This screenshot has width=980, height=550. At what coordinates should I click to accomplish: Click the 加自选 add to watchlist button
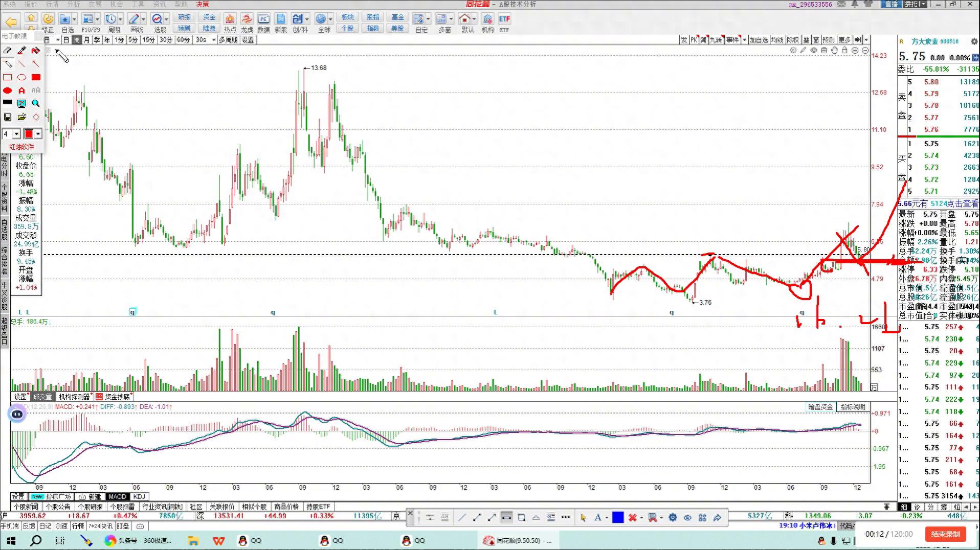[x=759, y=40]
